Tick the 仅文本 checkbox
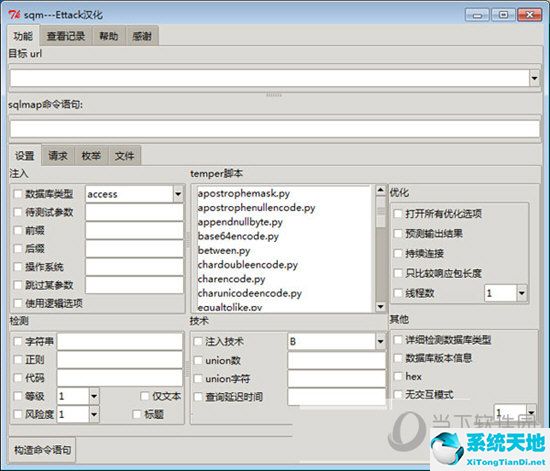 click(x=145, y=396)
